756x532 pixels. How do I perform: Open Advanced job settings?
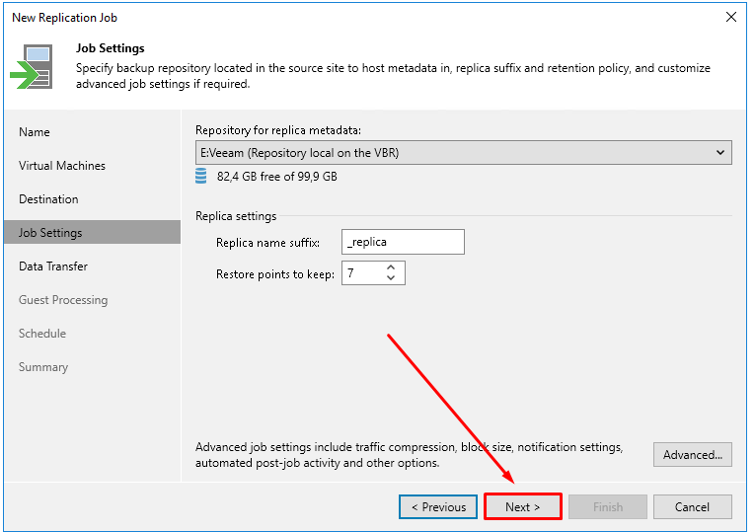pos(693,454)
